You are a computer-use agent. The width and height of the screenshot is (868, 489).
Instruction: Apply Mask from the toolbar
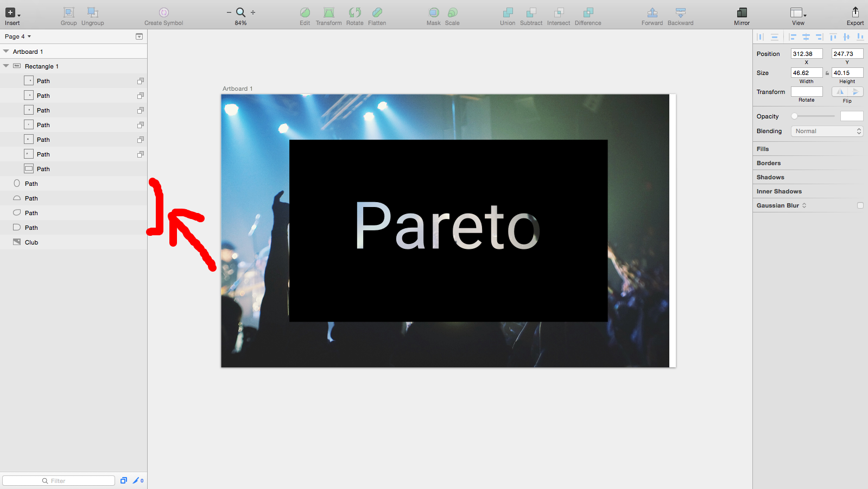tap(434, 12)
